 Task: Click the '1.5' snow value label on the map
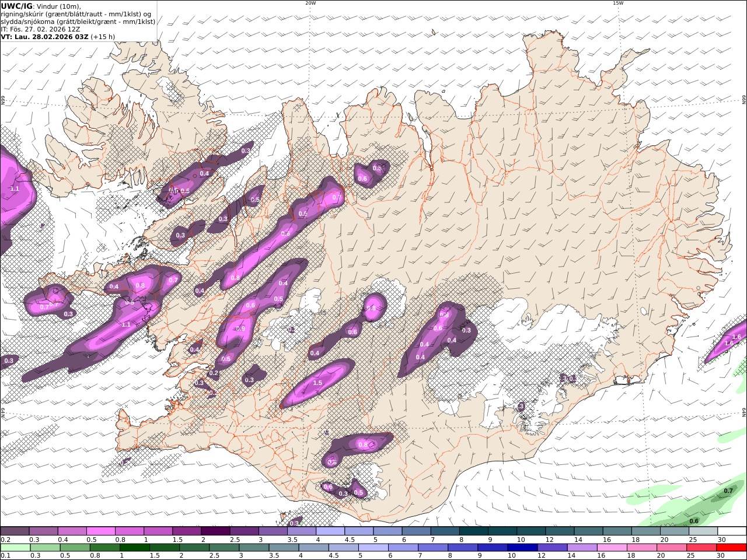[x=317, y=383]
